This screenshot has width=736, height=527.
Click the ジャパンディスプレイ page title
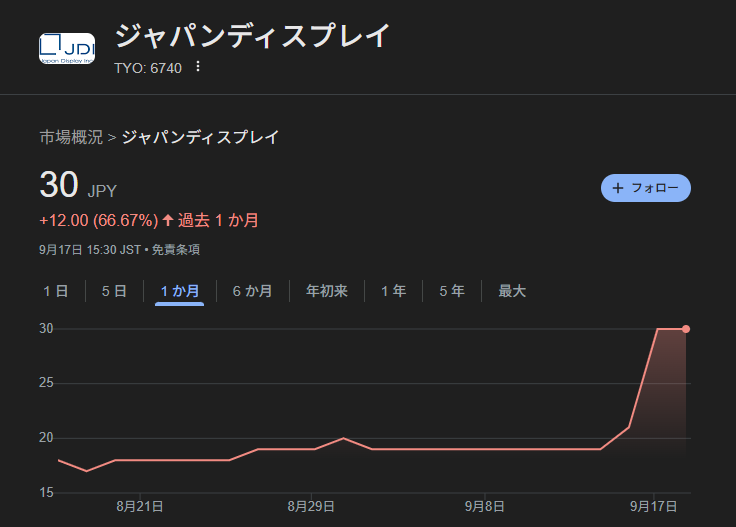tap(252, 36)
